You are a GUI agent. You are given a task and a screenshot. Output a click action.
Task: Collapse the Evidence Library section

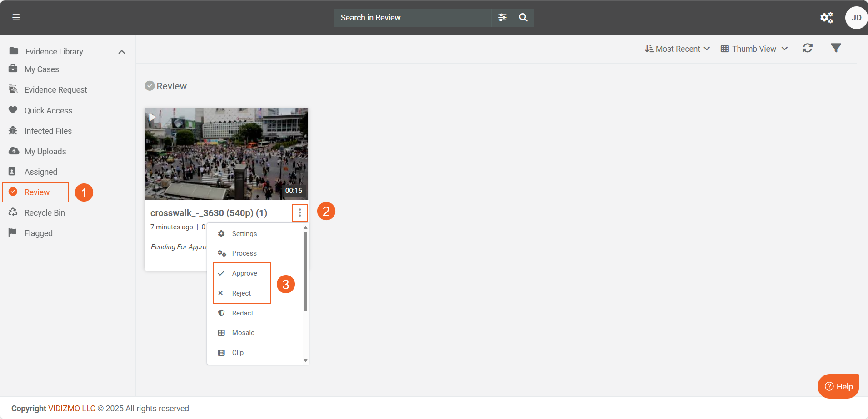pyautogui.click(x=121, y=52)
